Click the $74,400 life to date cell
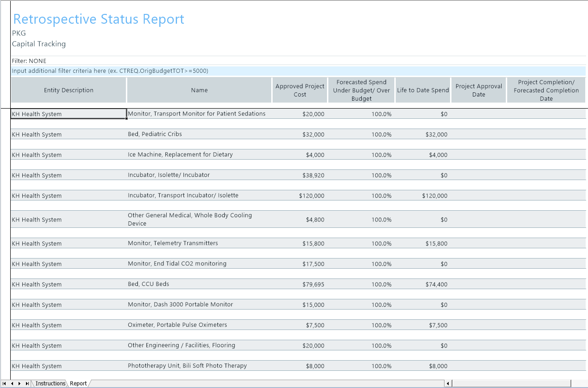The width and height of the screenshot is (588, 388). [x=436, y=285]
